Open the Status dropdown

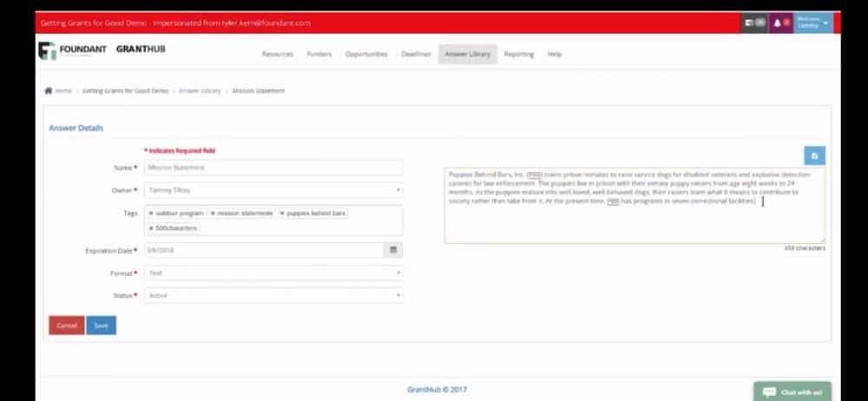pos(271,295)
